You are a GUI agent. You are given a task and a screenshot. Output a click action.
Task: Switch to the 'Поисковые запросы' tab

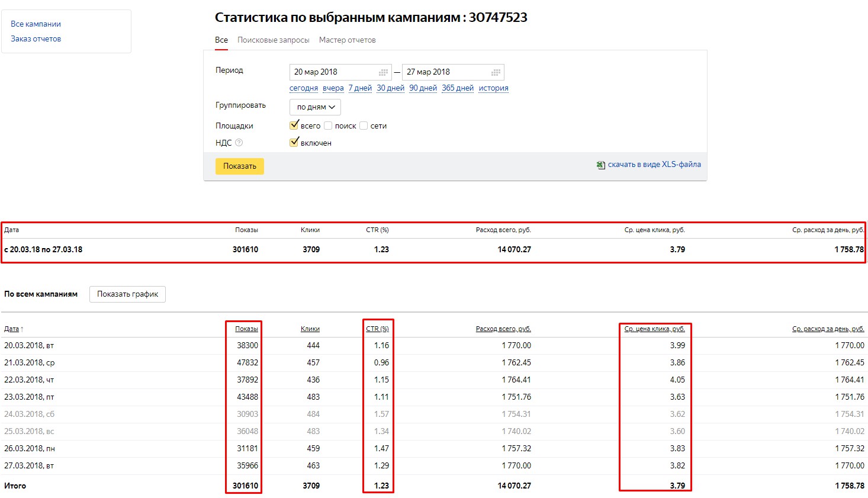pyautogui.click(x=273, y=40)
